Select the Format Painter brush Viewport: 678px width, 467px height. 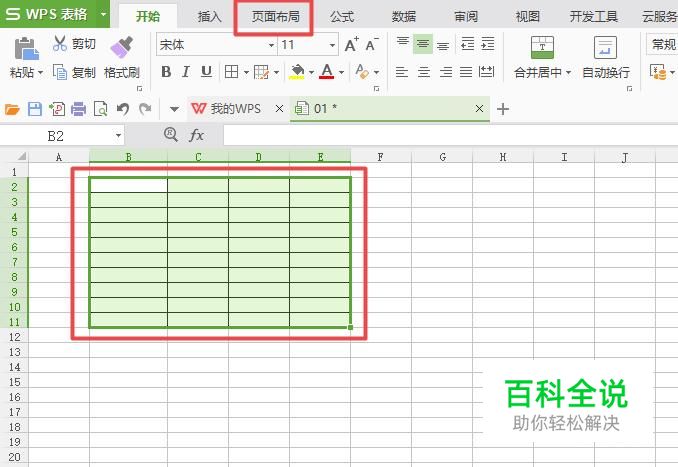click(x=122, y=48)
